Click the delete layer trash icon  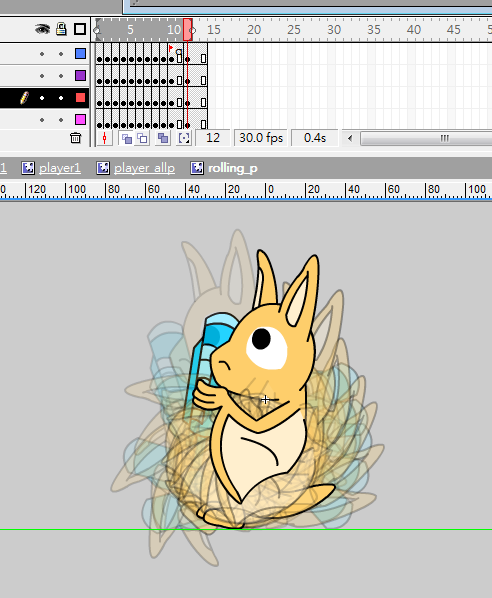(76, 138)
